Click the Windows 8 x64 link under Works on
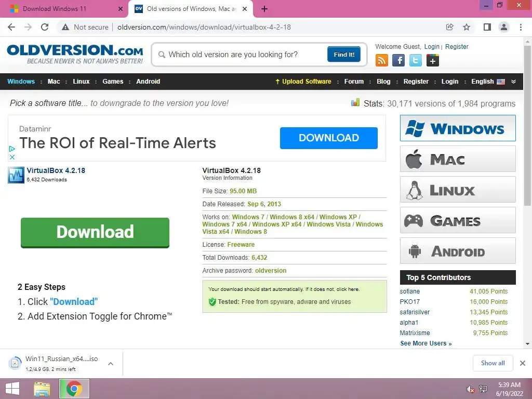 [292, 217]
